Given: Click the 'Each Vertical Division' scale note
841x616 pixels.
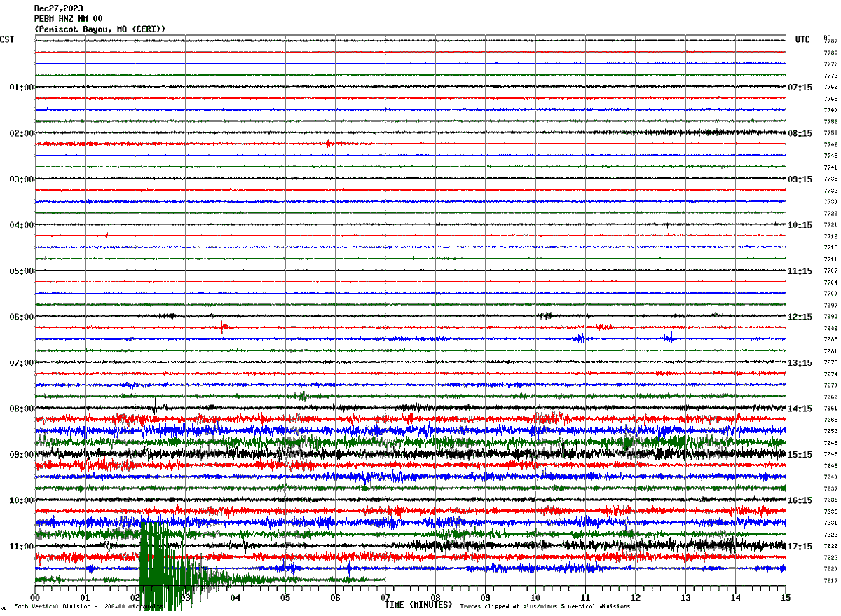Looking at the screenshot, I should click(88, 607).
